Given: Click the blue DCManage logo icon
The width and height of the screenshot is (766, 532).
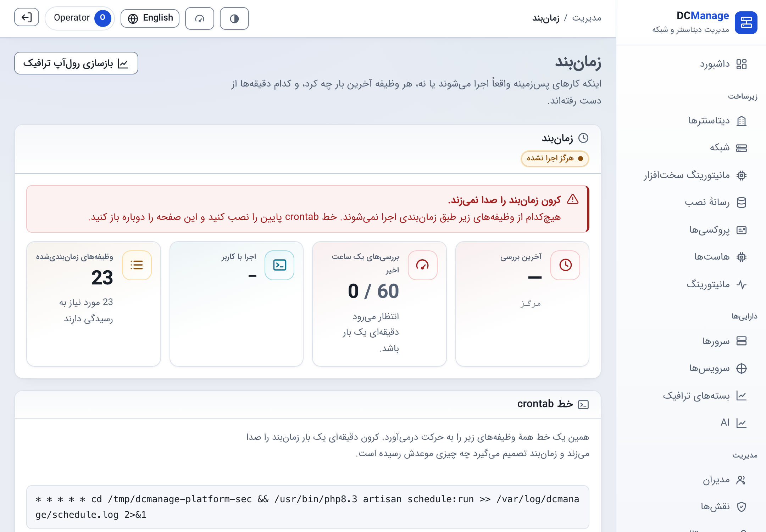Looking at the screenshot, I should [x=746, y=23].
